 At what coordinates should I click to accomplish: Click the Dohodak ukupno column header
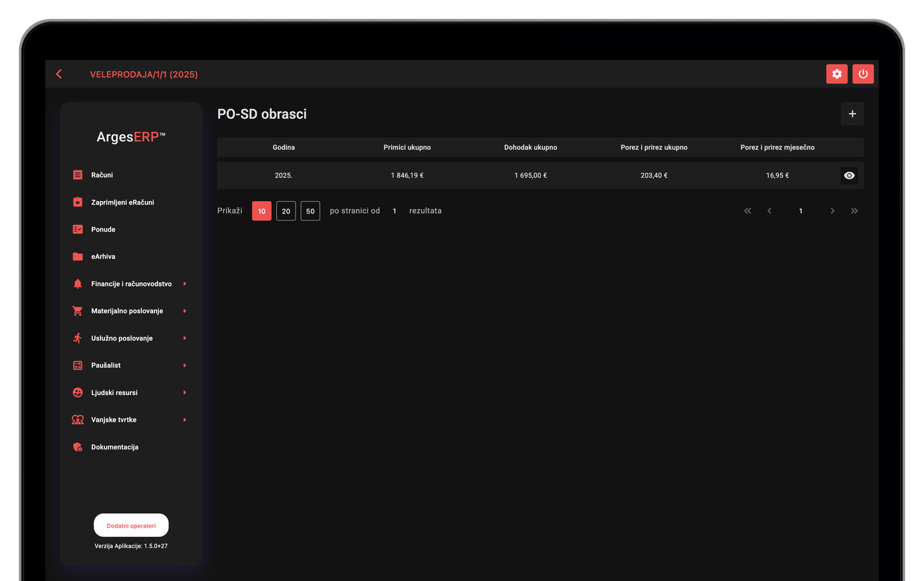[x=531, y=147]
